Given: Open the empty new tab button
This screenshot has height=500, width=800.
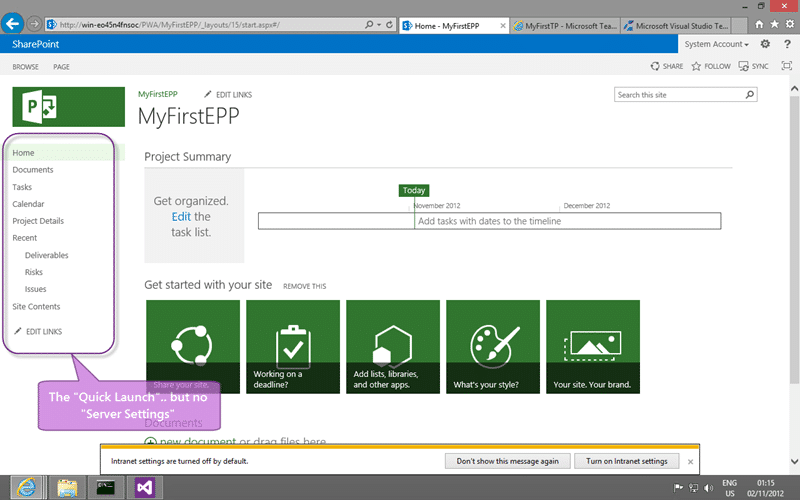Looking at the screenshot, I should click(x=739, y=26).
